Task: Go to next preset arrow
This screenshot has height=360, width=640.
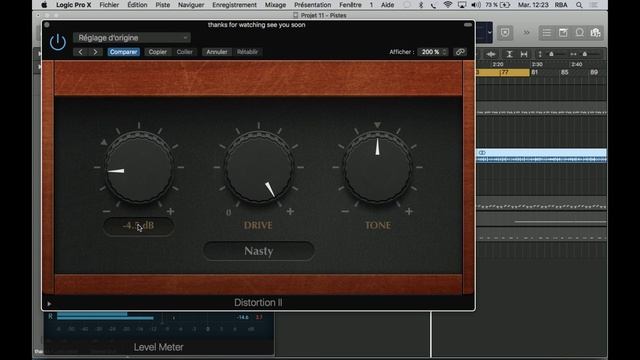Action: point(95,52)
